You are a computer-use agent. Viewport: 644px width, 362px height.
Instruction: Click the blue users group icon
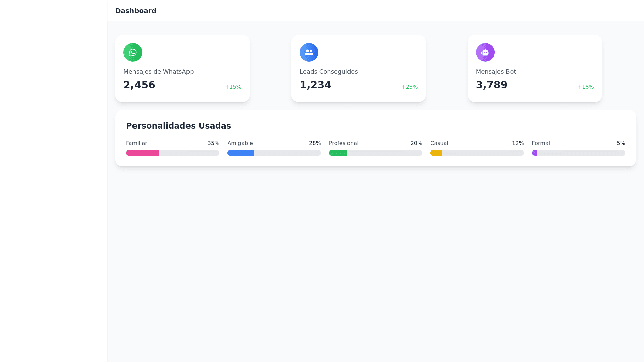[309, 52]
